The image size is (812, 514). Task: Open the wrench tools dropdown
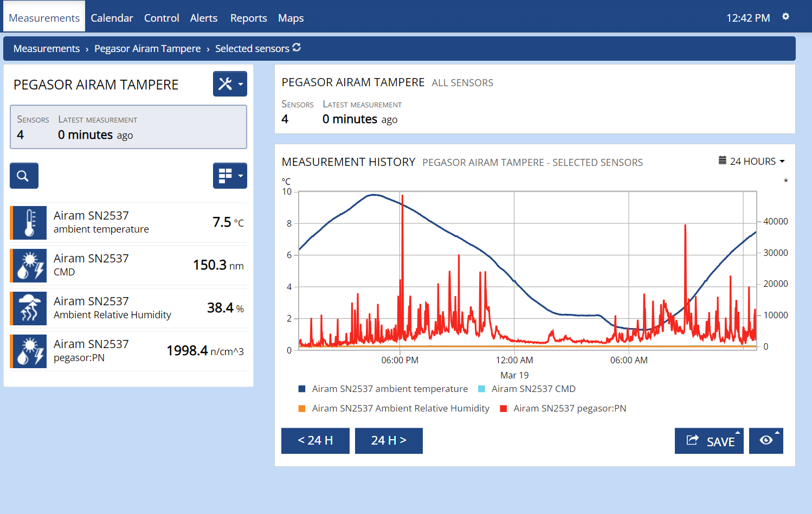pyautogui.click(x=230, y=84)
